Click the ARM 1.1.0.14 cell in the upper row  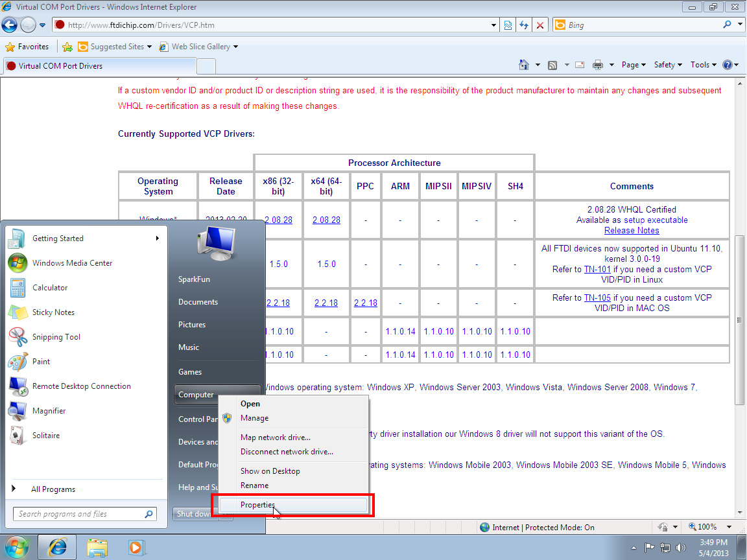tap(400, 331)
